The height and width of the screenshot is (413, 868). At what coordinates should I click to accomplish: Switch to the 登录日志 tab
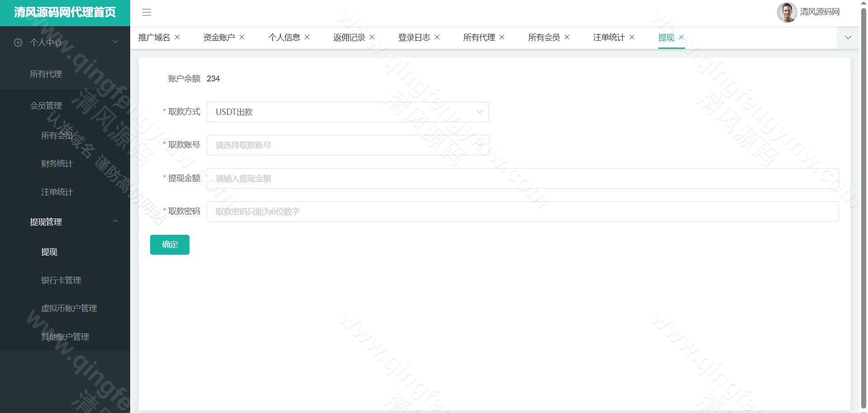[414, 38]
